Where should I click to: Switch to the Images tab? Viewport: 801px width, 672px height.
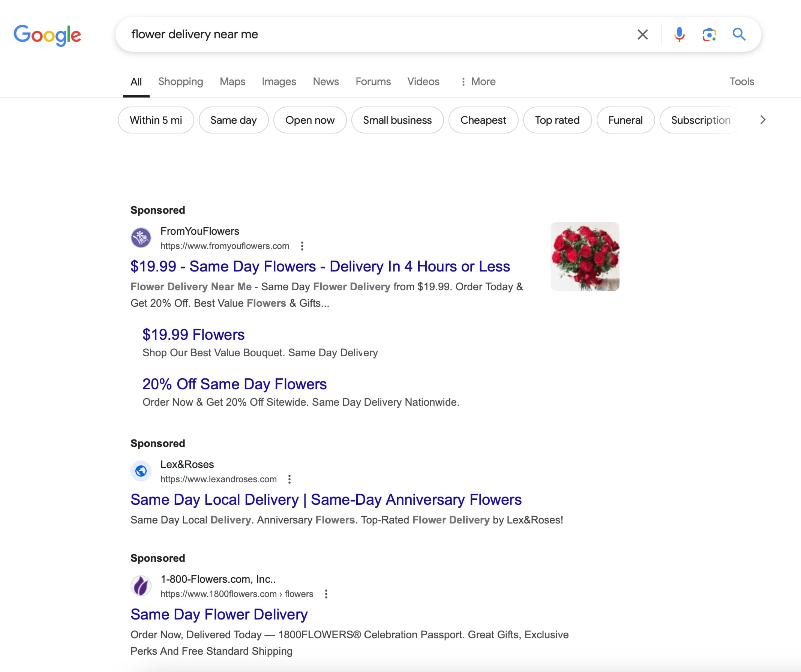pyautogui.click(x=279, y=82)
